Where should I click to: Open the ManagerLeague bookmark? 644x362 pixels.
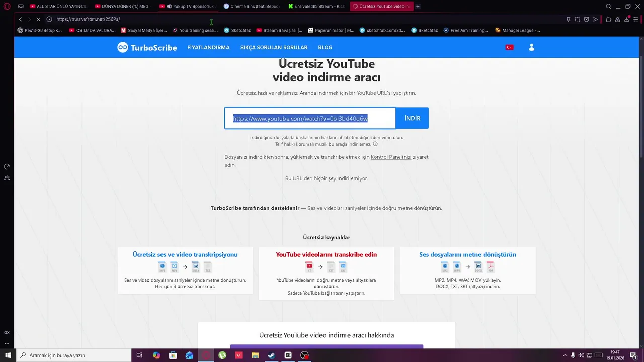(518, 30)
